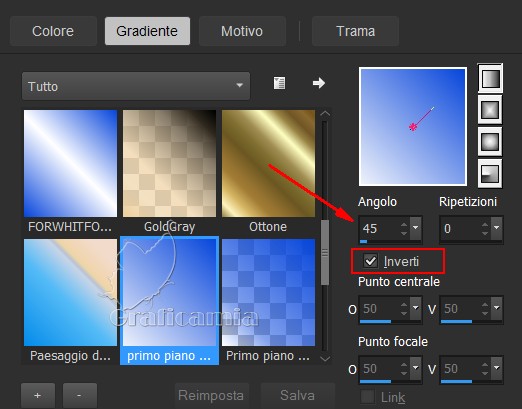
Task: Click the white arrow icon beside the category dropdown
Action: pos(319,83)
